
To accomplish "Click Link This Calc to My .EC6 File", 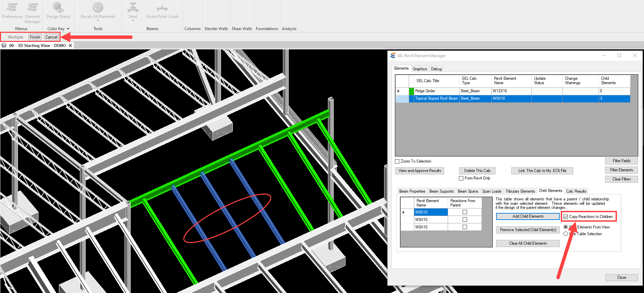I will (x=542, y=171).
